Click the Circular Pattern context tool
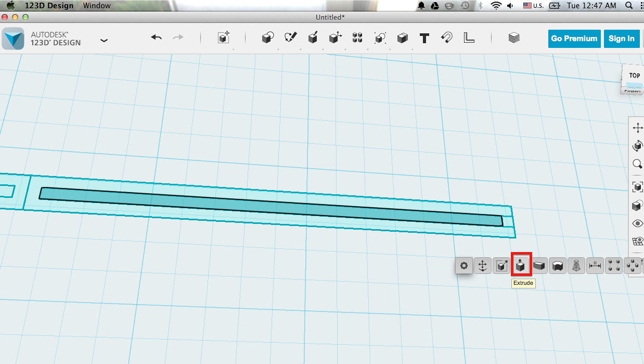The width and height of the screenshot is (644, 364). (x=633, y=266)
